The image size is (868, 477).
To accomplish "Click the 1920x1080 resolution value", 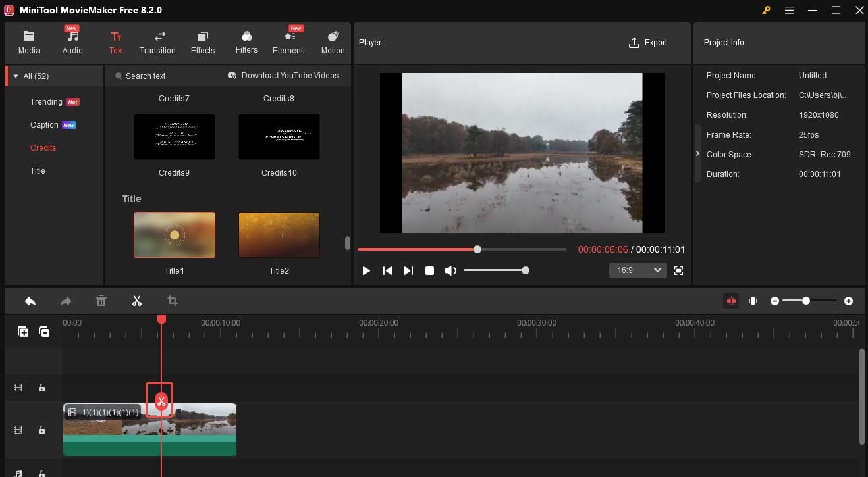I will point(819,115).
